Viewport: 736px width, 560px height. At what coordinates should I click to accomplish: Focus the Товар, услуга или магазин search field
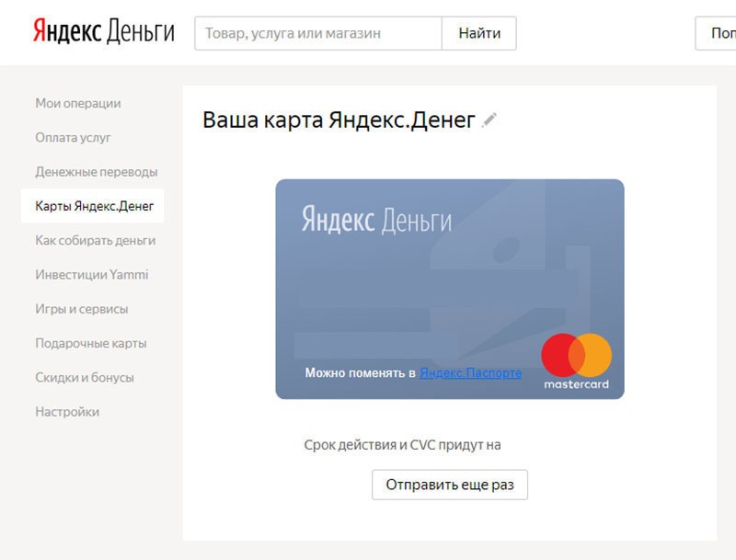[318, 33]
